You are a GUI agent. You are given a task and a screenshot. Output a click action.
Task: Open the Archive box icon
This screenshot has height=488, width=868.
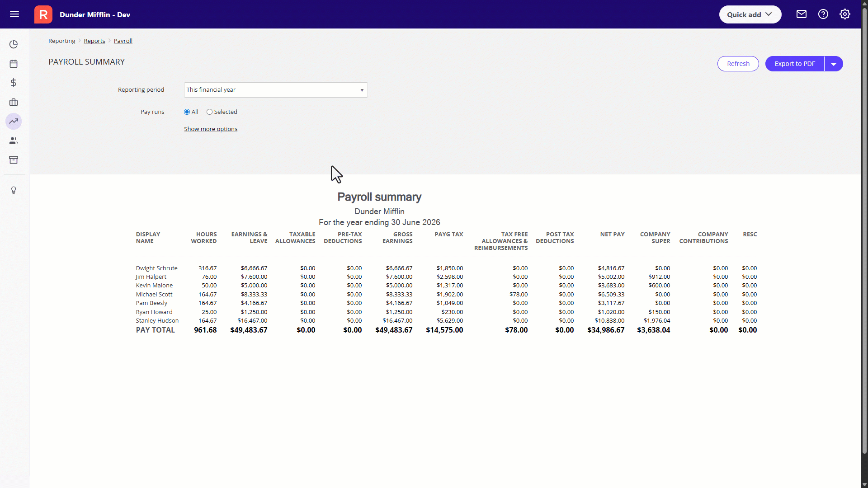[x=14, y=160]
